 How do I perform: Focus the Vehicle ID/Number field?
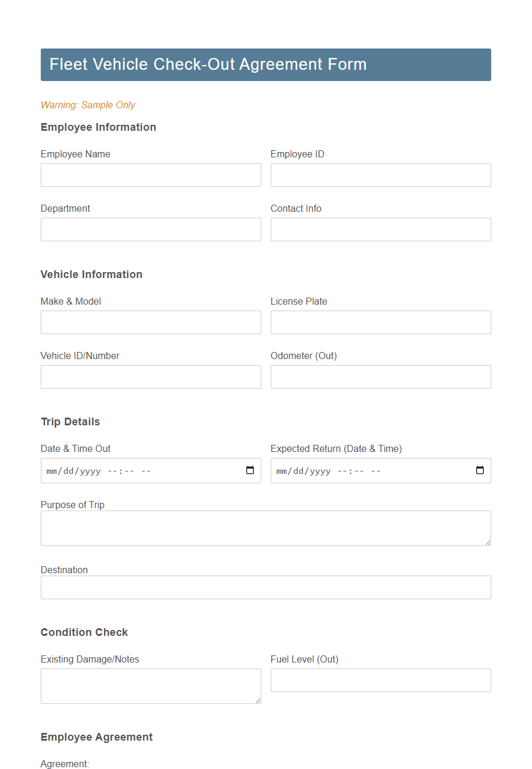tap(151, 377)
